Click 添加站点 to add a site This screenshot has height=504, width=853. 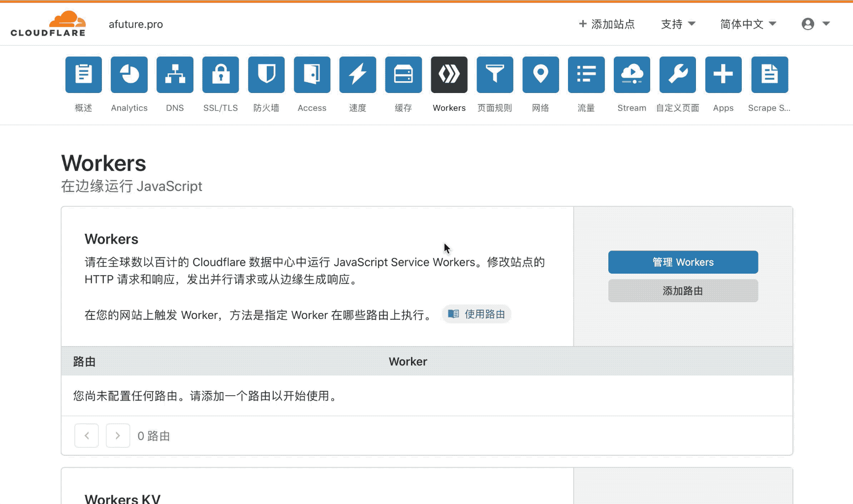607,24
